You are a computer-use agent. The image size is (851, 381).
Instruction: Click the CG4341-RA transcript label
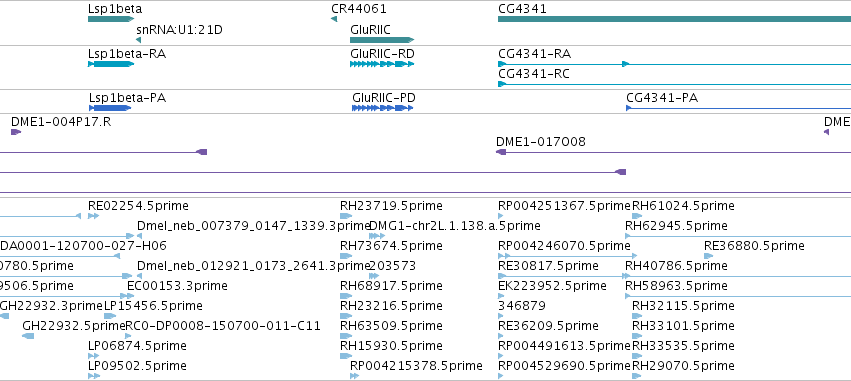(534, 54)
